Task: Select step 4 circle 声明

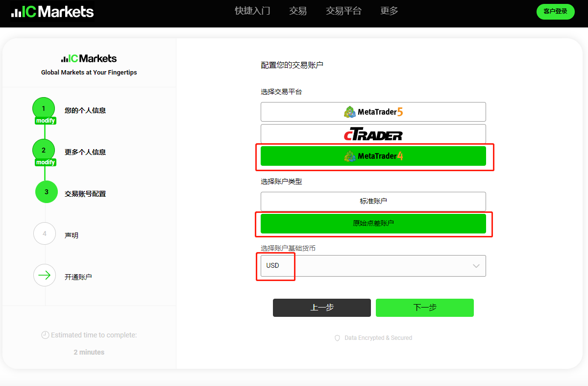Action: coord(45,233)
